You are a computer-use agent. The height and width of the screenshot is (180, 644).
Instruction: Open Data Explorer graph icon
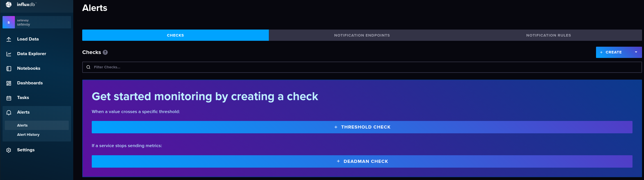tap(9, 54)
